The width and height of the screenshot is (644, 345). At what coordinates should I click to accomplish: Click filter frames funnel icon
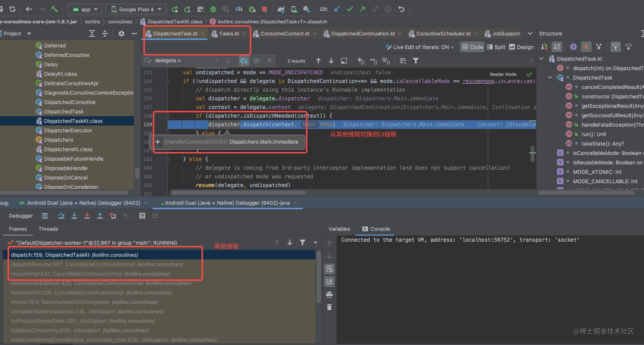(x=303, y=242)
